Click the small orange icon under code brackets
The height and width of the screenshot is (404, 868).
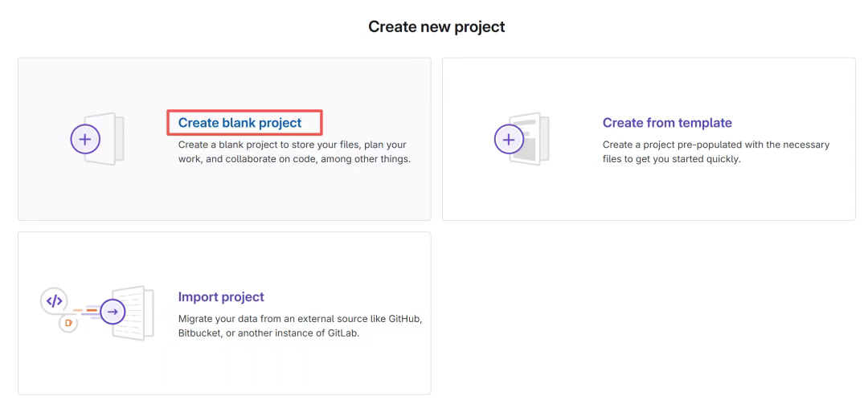click(68, 323)
